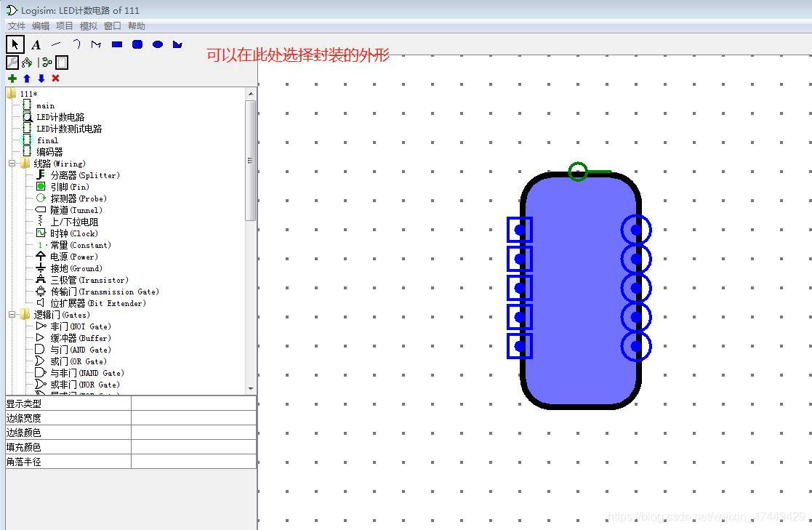The width and height of the screenshot is (812, 530).
Task: Select the polygon tool
Action: point(177,44)
